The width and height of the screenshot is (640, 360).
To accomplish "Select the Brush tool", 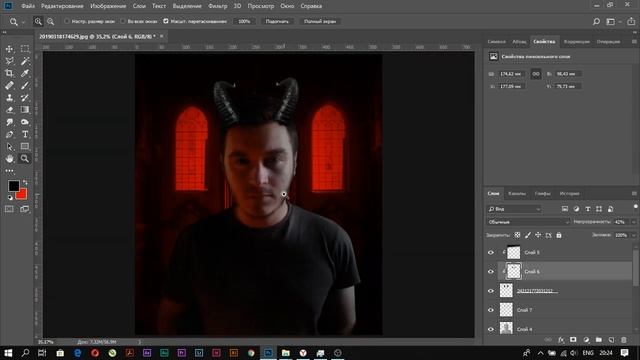I will pyautogui.click(x=25, y=85).
